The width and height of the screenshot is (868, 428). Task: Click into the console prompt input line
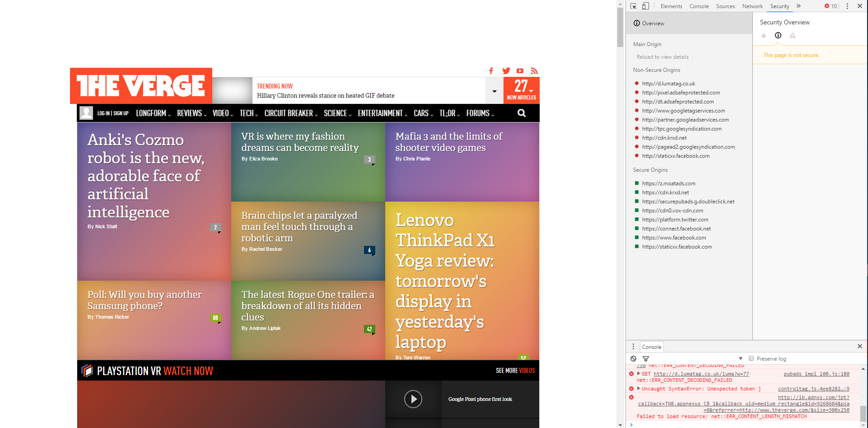coord(745,425)
